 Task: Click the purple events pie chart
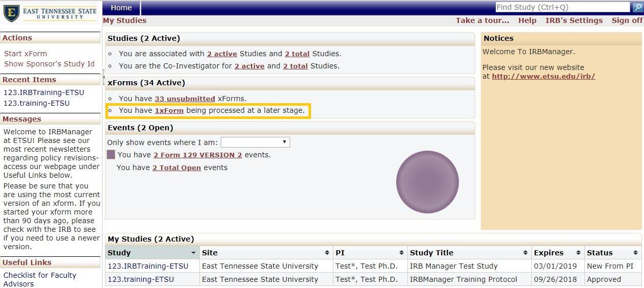pos(427,182)
